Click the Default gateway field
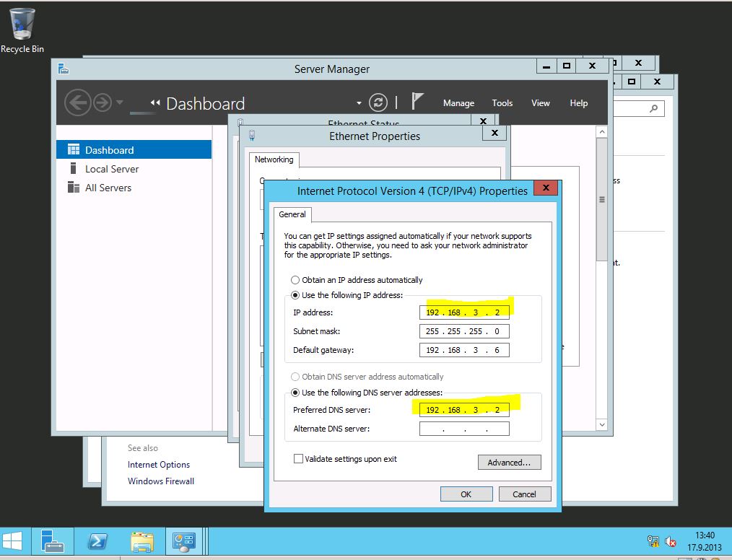The image size is (732, 560). pyautogui.click(x=464, y=350)
